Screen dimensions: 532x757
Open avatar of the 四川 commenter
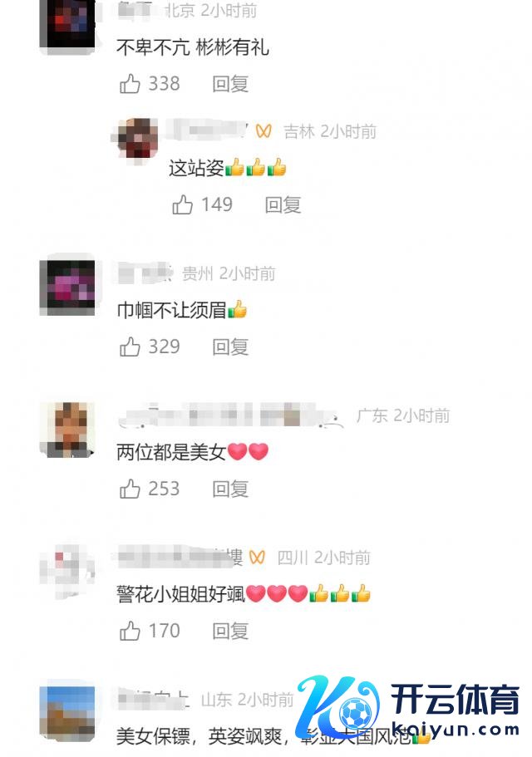[x=67, y=572]
